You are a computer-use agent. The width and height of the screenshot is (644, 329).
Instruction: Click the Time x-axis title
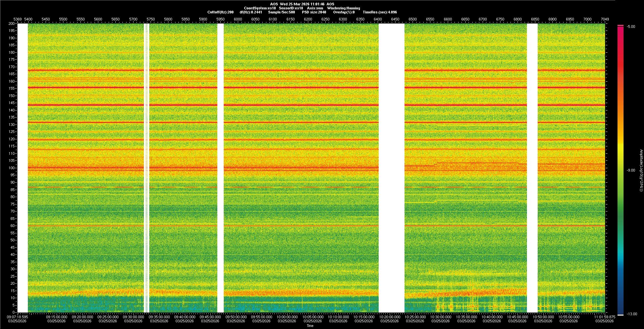310,326
